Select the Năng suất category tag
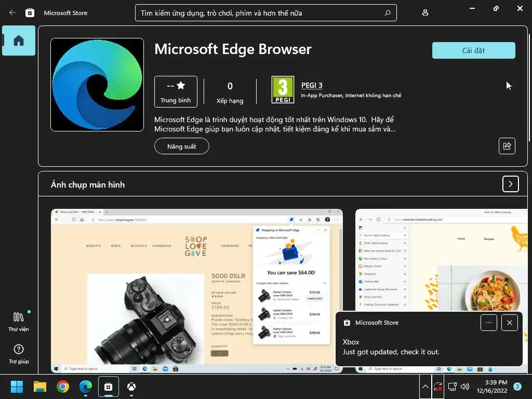Viewport: 532px width, 399px height. 181,146
